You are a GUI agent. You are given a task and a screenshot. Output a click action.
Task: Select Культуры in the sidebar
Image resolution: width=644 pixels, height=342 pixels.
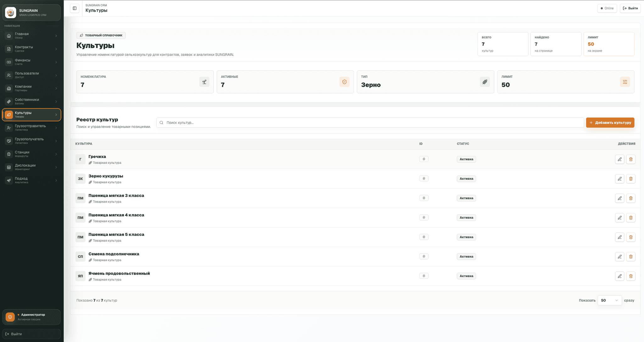pyautogui.click(x=31, y=115)
